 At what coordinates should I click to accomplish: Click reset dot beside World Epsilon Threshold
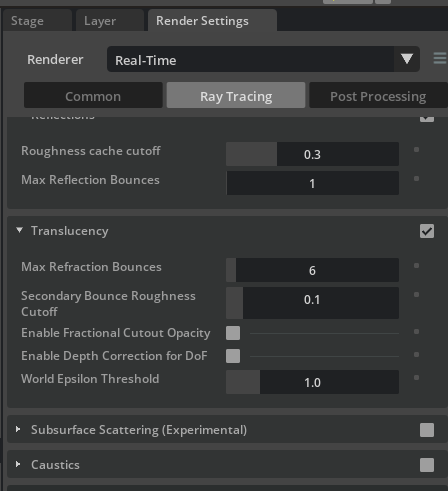click(x=416, y=378)
